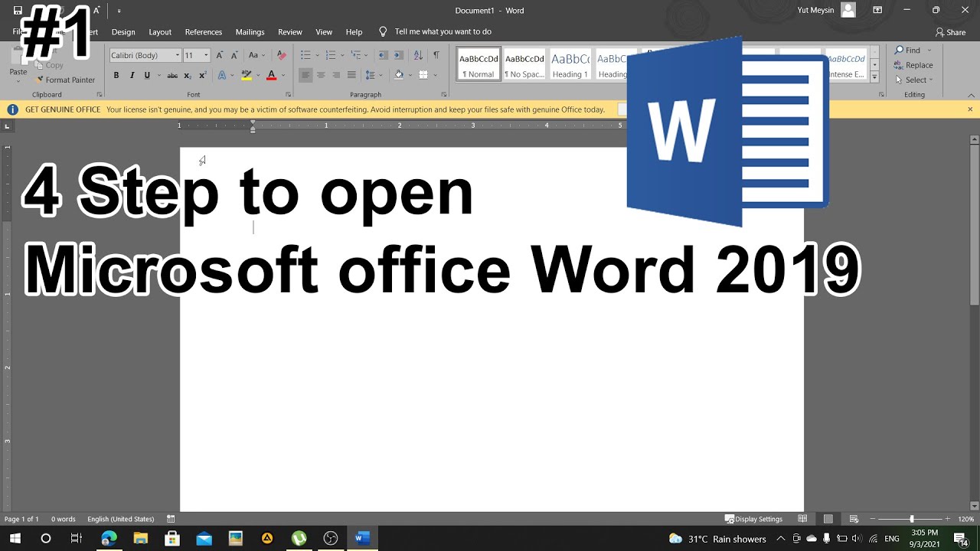This screenshot has height=551, width=980.
Task: Expand the Find options arrow
Action: [x=929, y=51]
